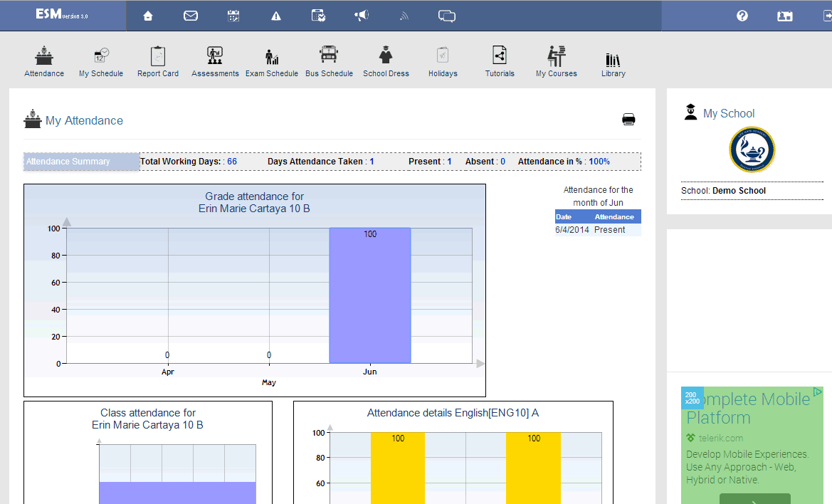Click the right yellow bar in English attendance chart
832x504 pixels.
tap(533, 468)
